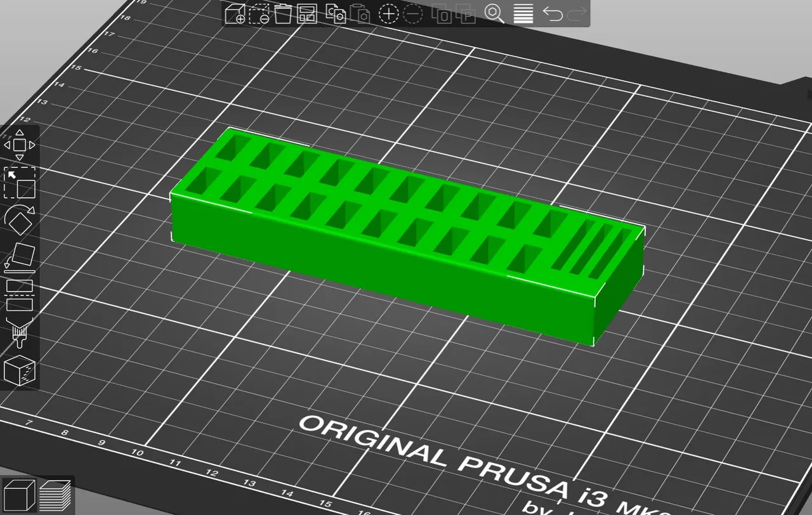The height and width of the screenshot is (515, 812).
Task: Delete all objects from the bed
Action: click(282, 14)
